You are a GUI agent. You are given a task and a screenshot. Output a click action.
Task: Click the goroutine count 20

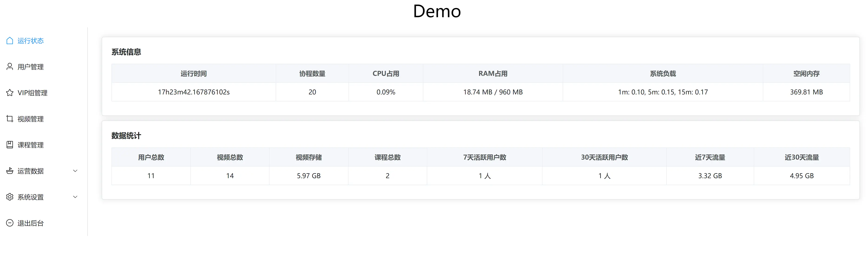[x=312, y=92]
